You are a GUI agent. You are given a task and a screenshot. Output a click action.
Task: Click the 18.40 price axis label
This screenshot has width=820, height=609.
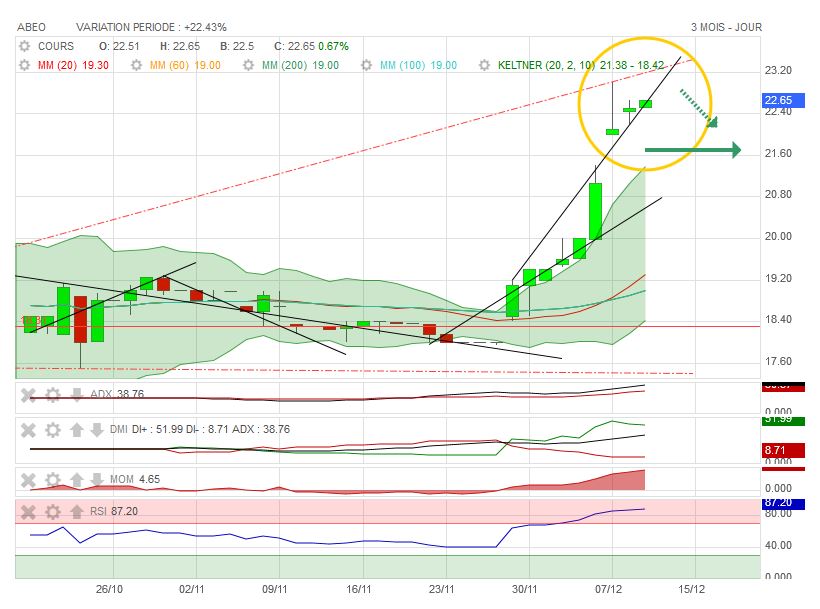[778, 319]
